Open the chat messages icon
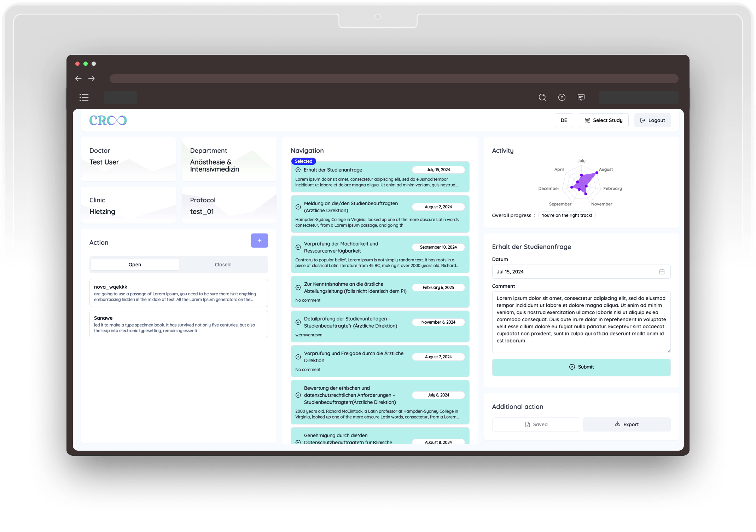Screen dimensions: 756x532 pyautogui.click(x=581, y=97)
